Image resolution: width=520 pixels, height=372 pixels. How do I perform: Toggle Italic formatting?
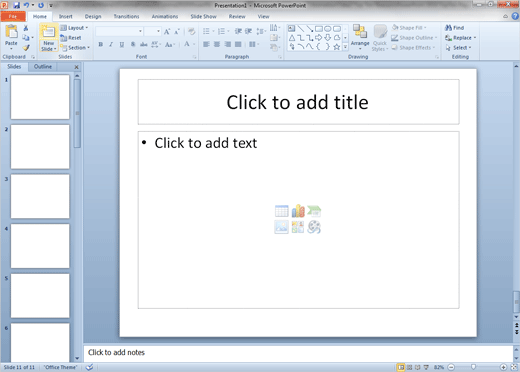111,44
